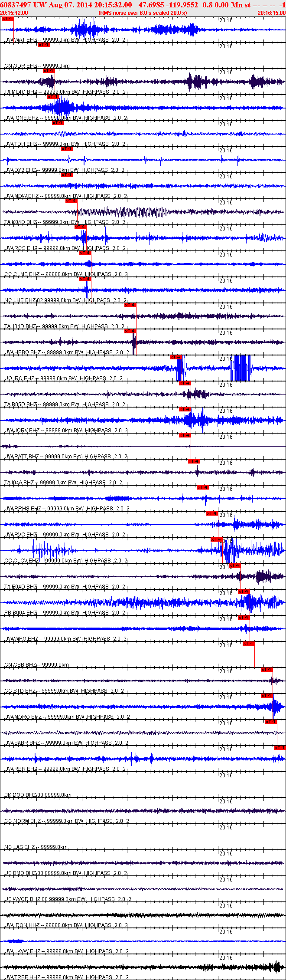Viewport: 286px width, 980px height.
Task: Select the pick marker on the TA.M04C trace
Action: 49,71
